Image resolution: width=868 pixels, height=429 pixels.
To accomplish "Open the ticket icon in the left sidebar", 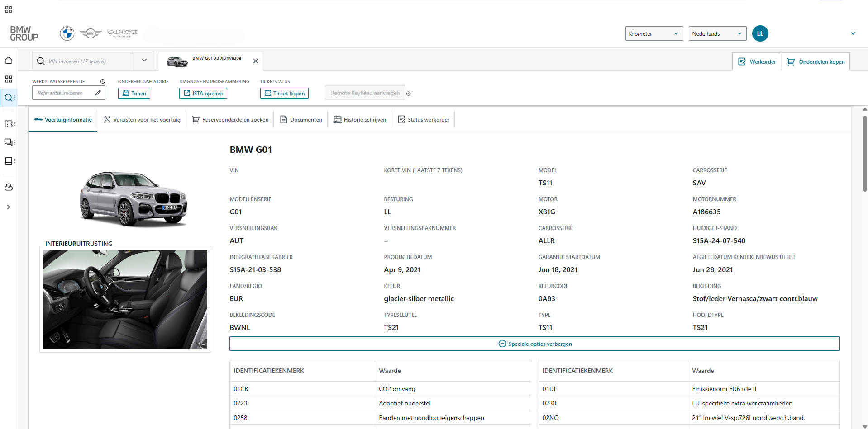I will click(x=8, y=123).
